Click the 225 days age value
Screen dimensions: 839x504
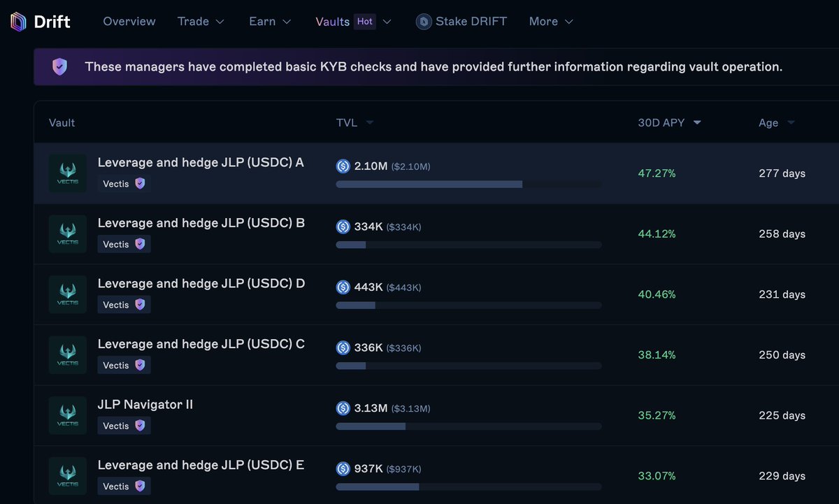782,415
